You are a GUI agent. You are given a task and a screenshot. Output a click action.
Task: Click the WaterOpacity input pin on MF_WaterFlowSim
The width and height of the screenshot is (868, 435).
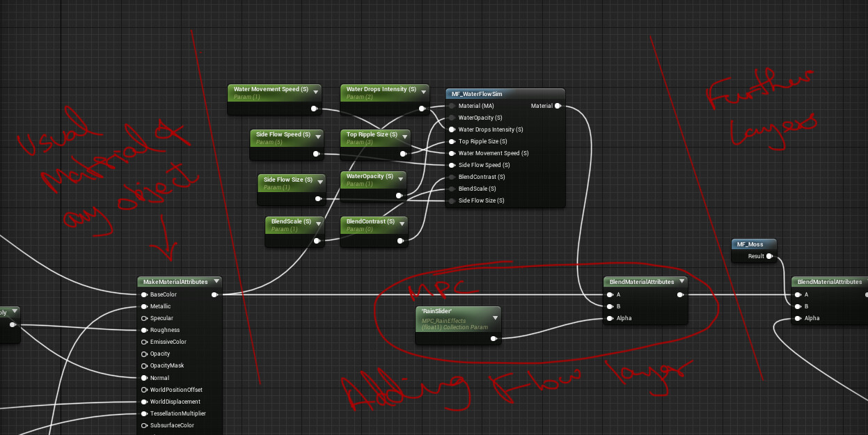[x=452, y=118]
